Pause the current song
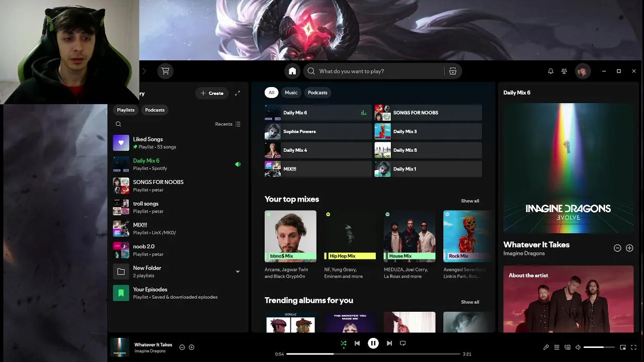The height and width of the screenshot is (362, 644). click(373, 343)
